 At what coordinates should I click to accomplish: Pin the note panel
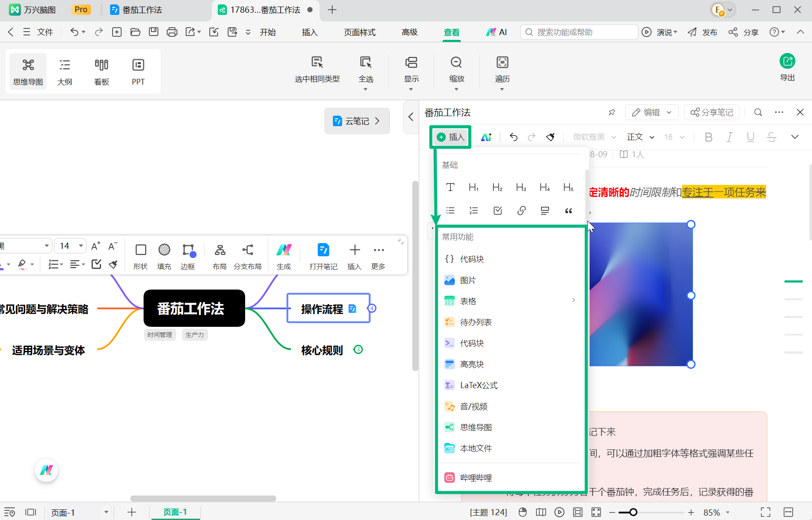612,113
